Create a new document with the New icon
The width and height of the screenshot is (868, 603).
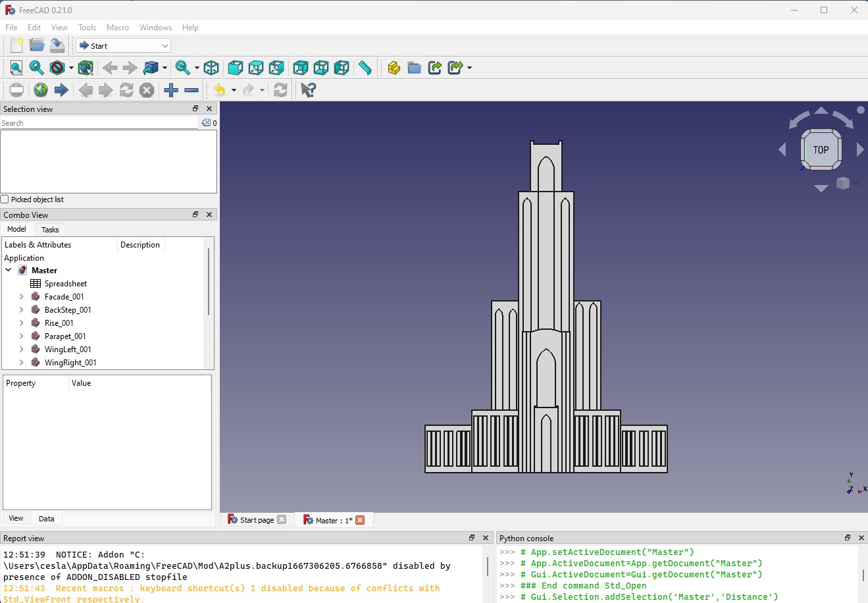tap(16, 45)
